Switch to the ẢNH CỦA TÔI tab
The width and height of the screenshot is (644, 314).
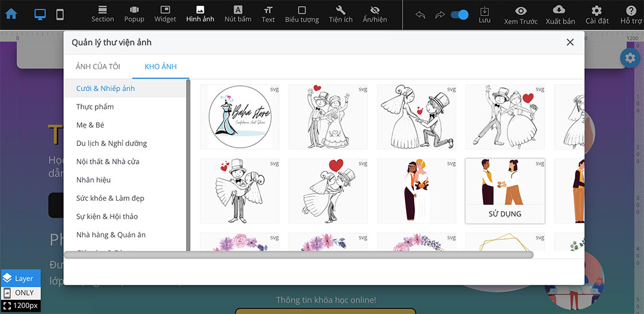coord(98,67)
